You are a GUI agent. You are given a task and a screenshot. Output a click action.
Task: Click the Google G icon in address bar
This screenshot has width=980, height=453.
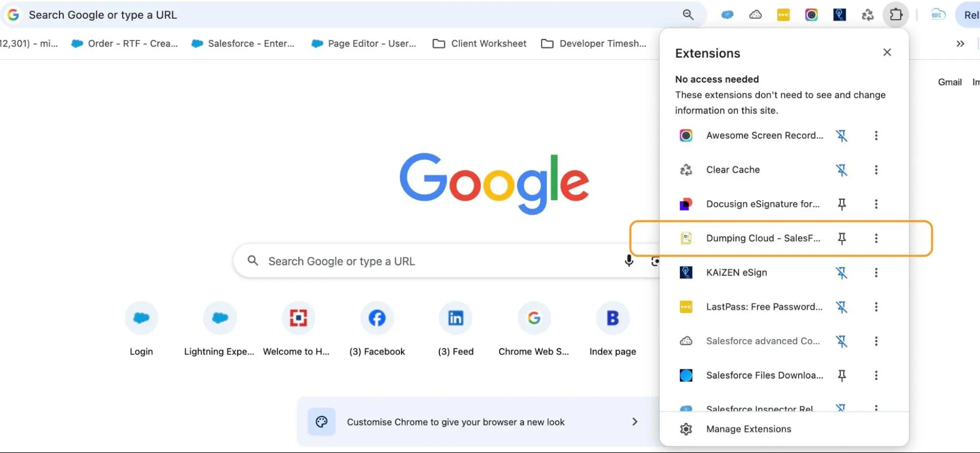coord(13,15)
